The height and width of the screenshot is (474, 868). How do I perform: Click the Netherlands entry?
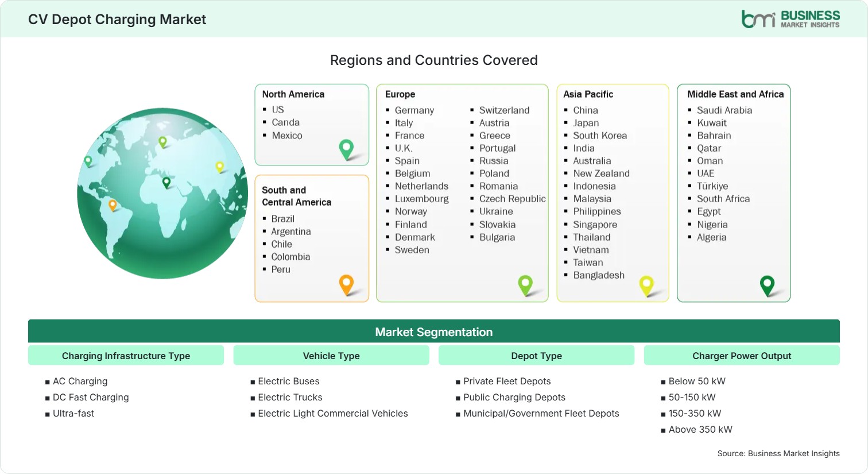tap(421, 186)
